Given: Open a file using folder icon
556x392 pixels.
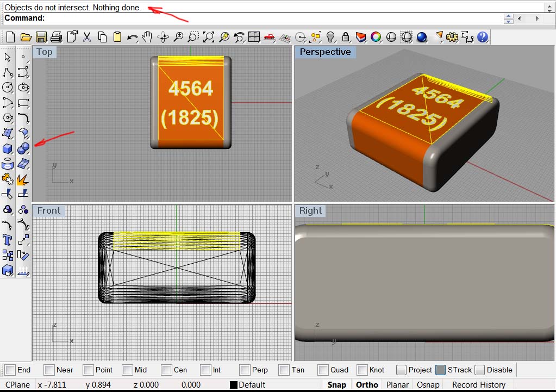Looking at the screenshot, I should [26, 37].
